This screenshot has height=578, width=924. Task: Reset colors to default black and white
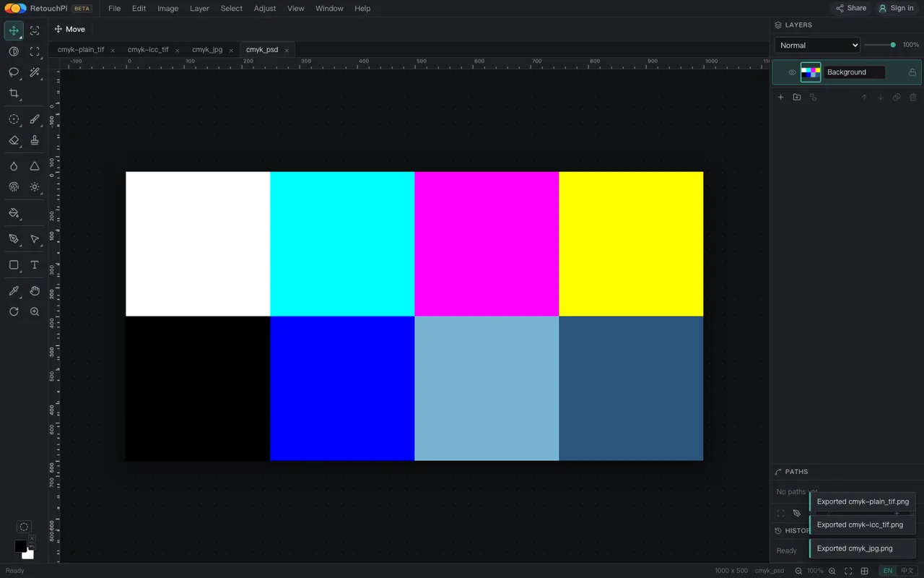point(32,546)
